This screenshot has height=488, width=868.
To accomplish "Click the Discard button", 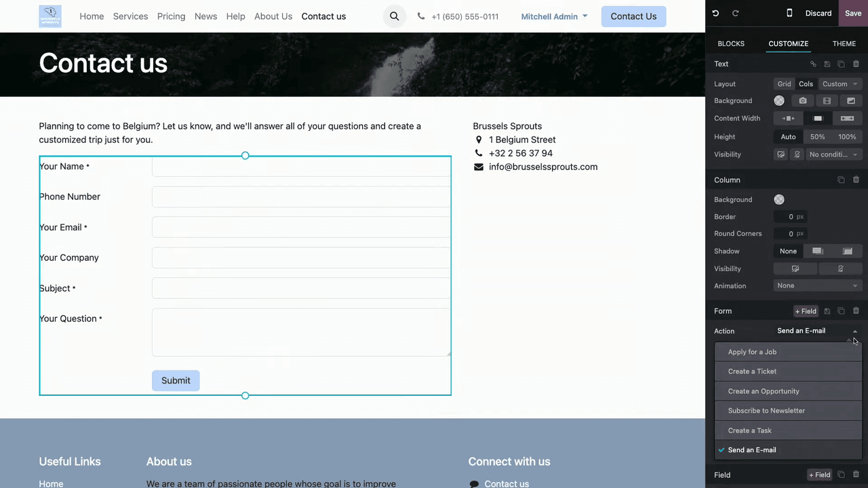I will click(818, 14).
